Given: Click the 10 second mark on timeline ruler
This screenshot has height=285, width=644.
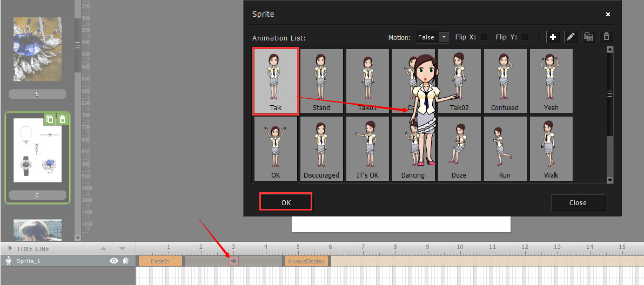Looking at the screenshot, I should click(460, 247).
